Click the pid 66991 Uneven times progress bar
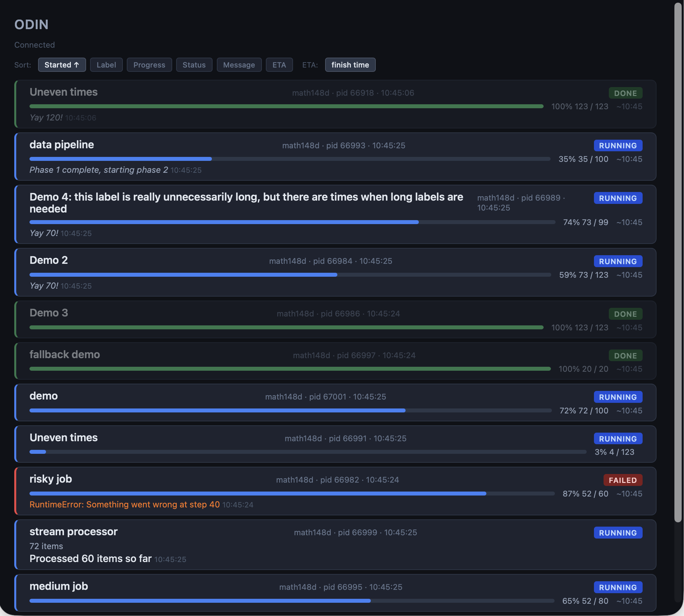 tap(308, 452)
